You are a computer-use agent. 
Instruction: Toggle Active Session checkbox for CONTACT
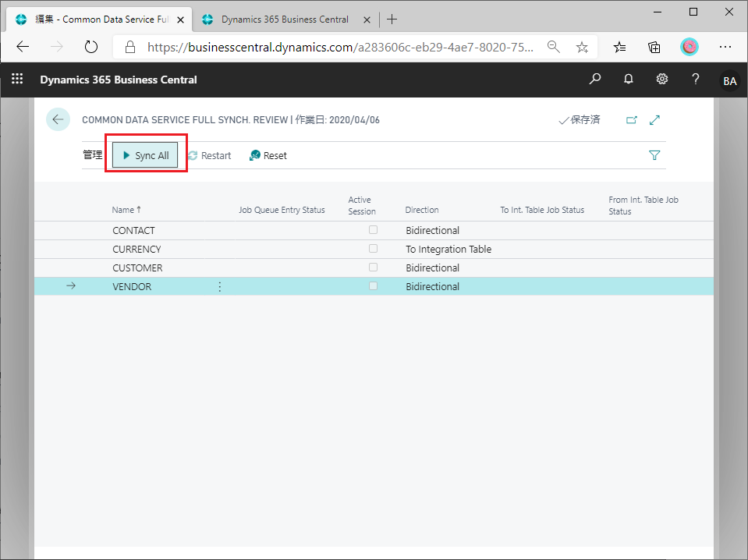click(x=373, y=230)
